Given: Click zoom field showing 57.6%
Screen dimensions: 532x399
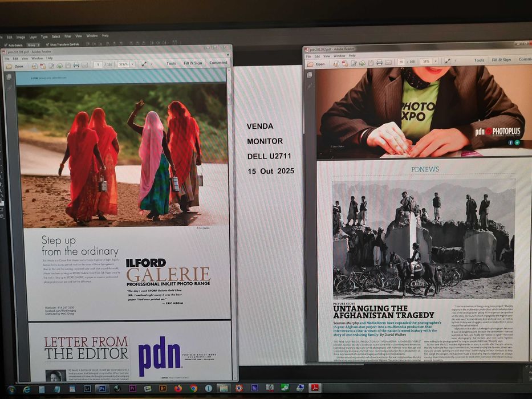Looking at the screenshot, I should click(123, 64).
